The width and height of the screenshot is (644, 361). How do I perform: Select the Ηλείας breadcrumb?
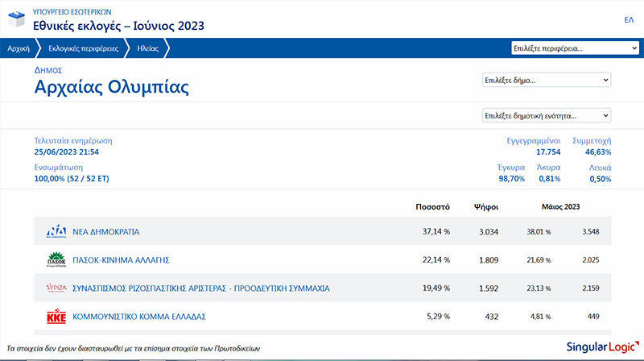tap(147, 48)
